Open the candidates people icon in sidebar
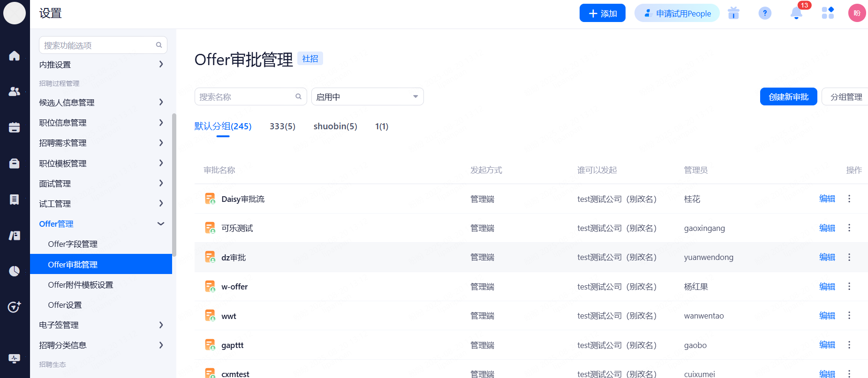 coord(15,91)
